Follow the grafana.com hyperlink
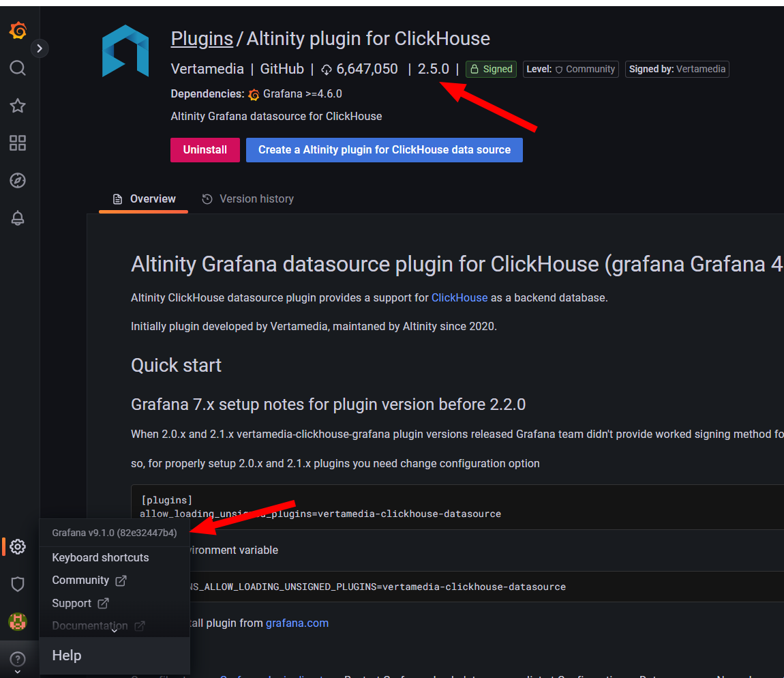 pyautogui.click(x=297, y=623)
